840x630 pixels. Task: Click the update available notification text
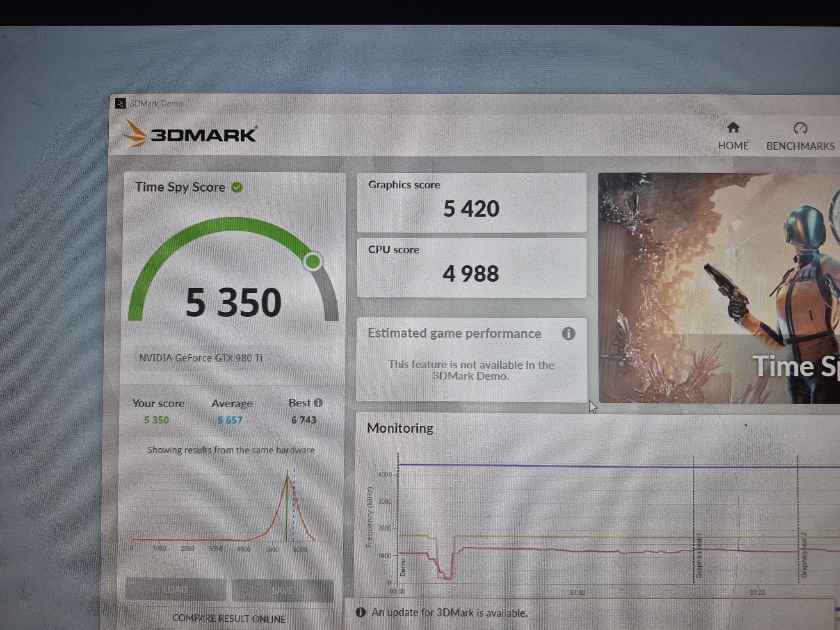[450, 613]
